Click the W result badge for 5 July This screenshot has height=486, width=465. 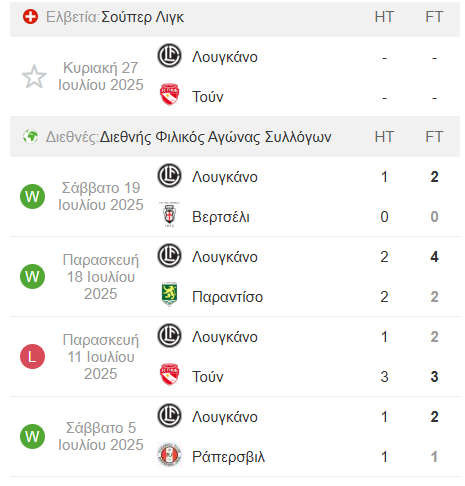tap(32, 436)
